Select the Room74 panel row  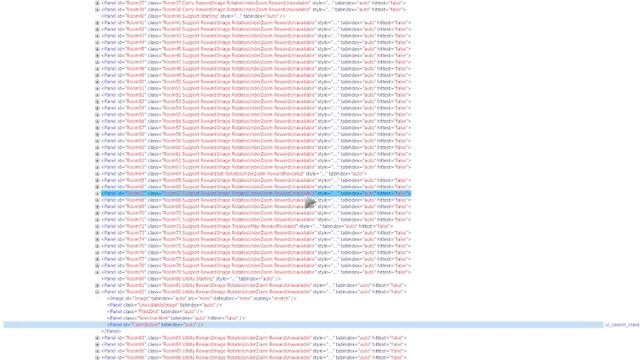tap(256, 239)
